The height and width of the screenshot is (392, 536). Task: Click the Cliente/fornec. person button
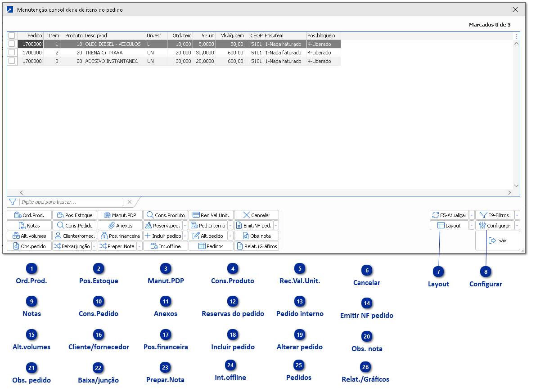coord(75,236)
